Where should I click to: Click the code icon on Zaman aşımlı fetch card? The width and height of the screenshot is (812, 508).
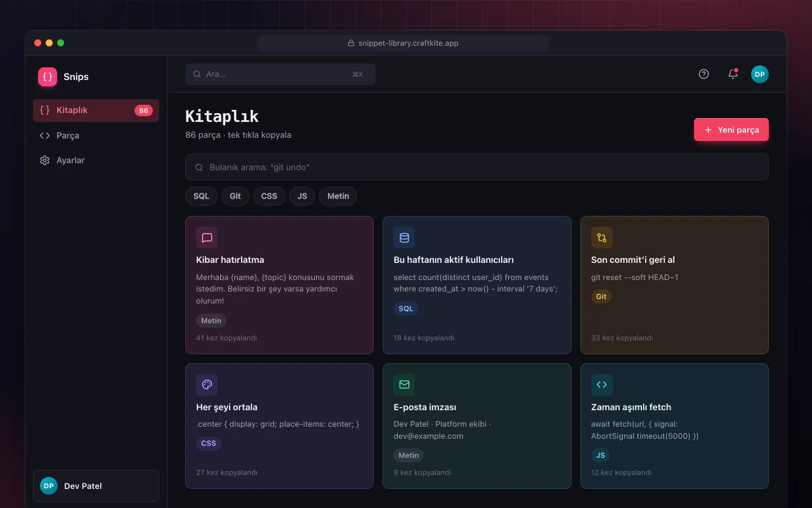pyautogui.click(x=602, y=385)
